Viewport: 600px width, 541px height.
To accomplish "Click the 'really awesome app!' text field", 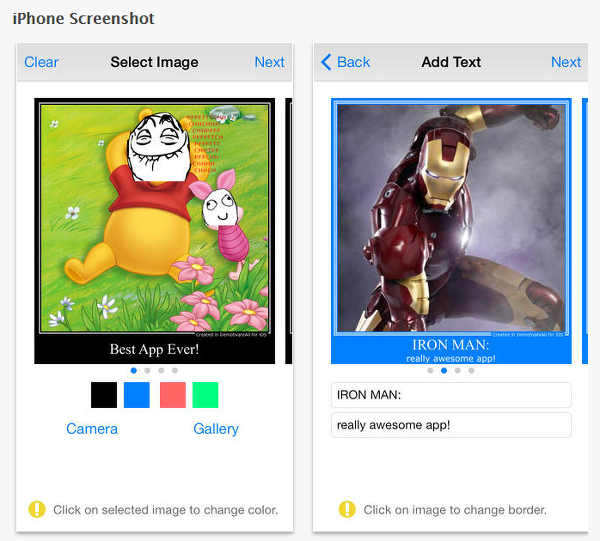I will (x=451, y=425).
